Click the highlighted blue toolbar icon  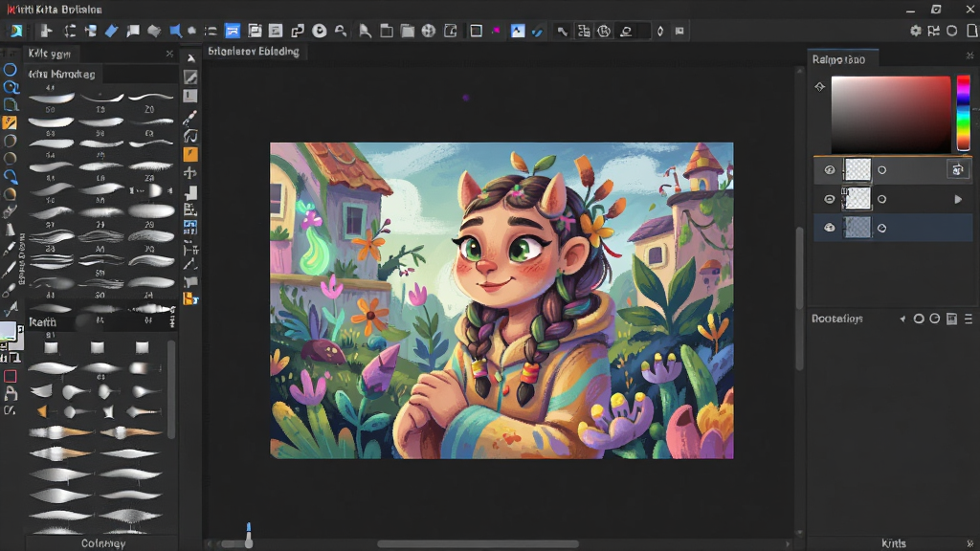(x=233, y=31)
